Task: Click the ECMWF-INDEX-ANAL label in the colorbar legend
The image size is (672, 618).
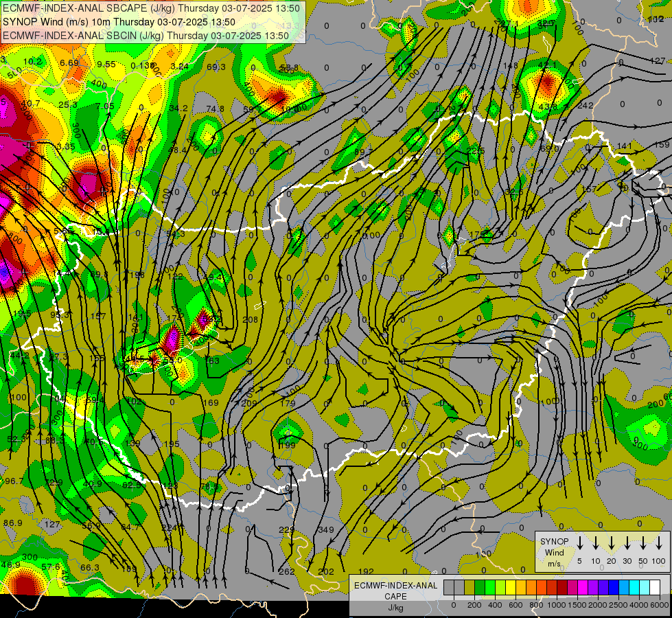Action: 395,586
